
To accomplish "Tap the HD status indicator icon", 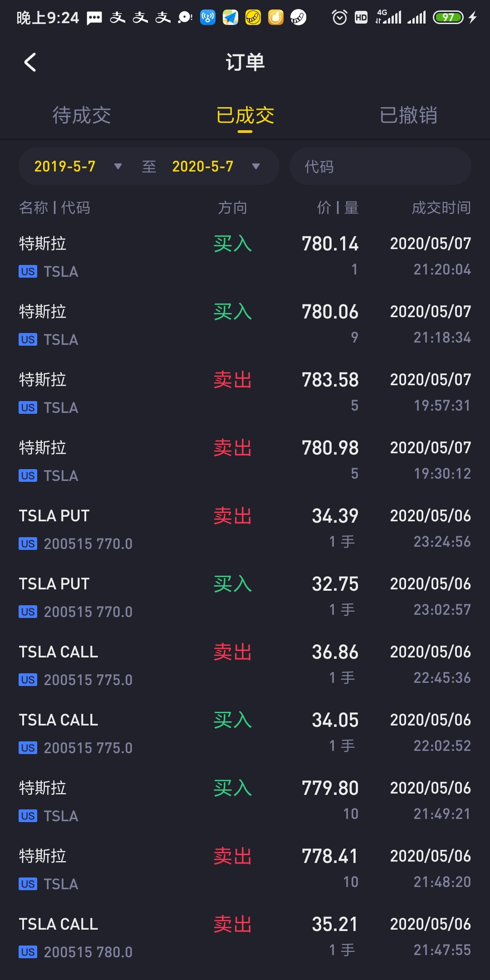I will 361,18.
